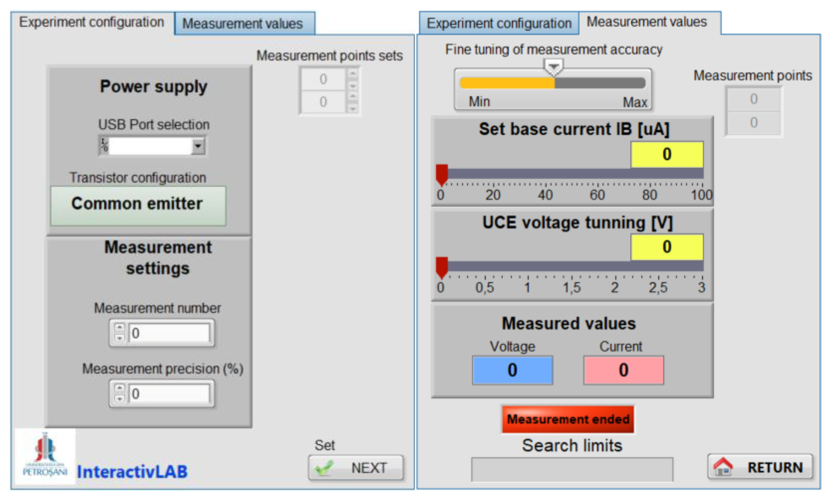Click the UCE voltage red slider handle
The height and width of the screenshot is (504, 834).
442,267
